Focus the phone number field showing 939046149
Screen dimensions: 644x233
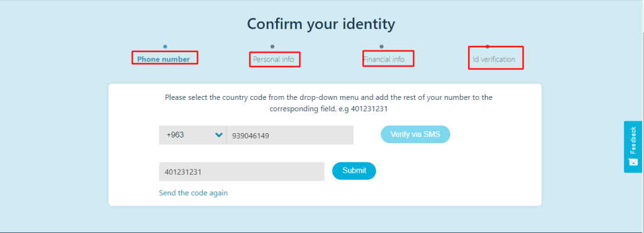290,135
